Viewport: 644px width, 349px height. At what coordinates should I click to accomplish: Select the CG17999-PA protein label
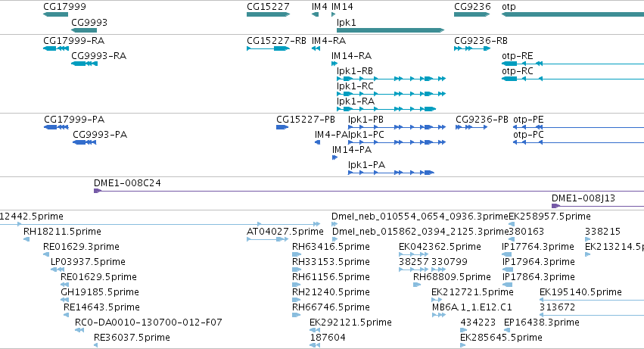coord(74,120)
